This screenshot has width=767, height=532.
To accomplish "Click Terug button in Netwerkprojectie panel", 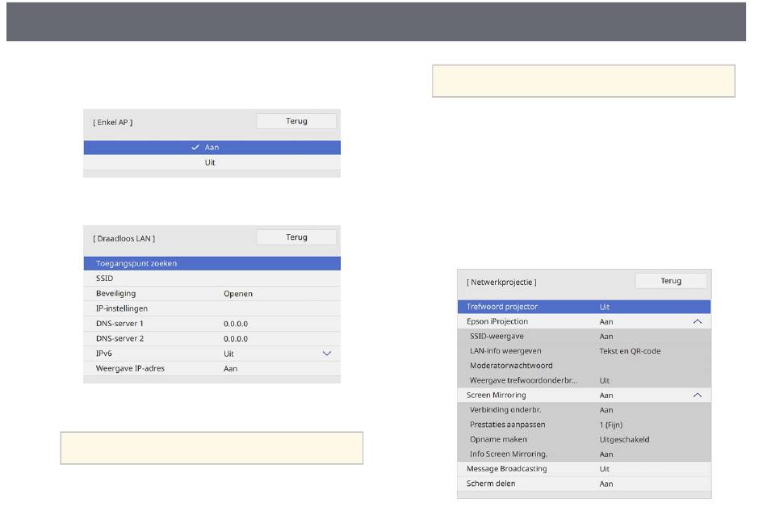I will coord(671,281).
